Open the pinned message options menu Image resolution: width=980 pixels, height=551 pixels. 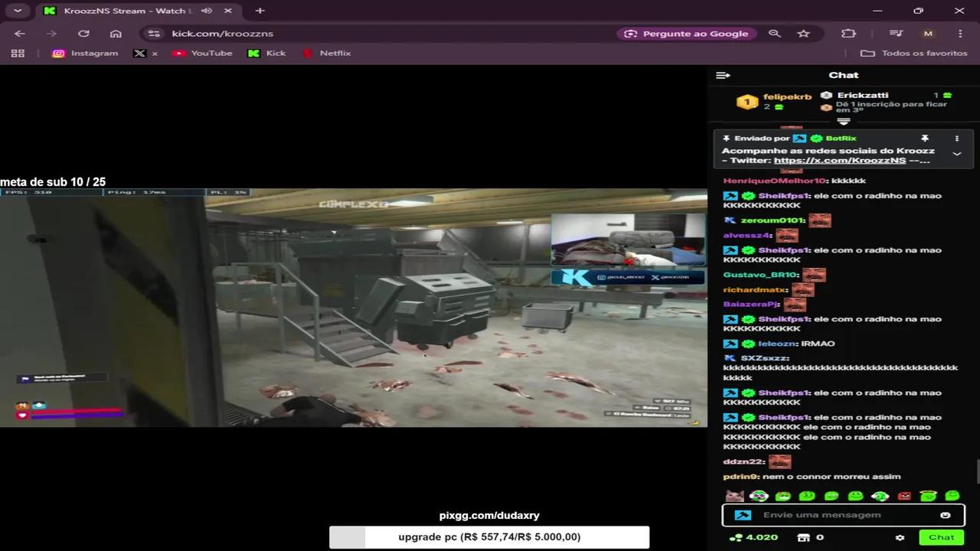click(956, 139)
